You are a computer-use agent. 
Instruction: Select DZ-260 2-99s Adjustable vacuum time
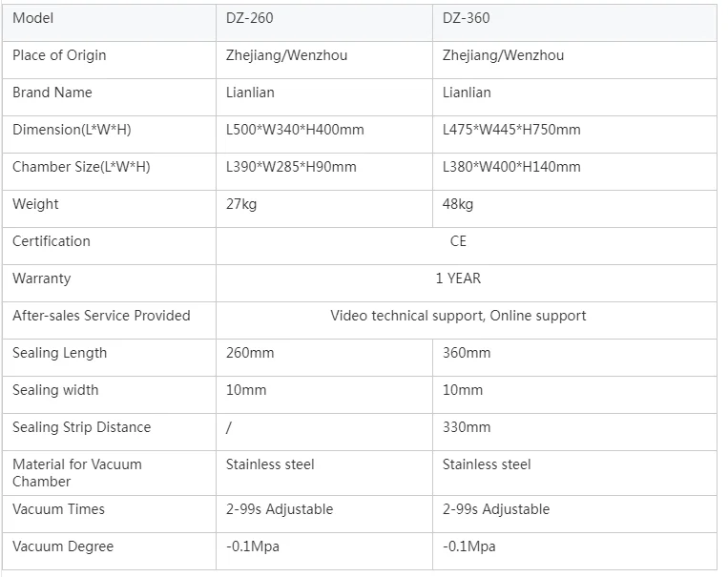tap(280, 509)
